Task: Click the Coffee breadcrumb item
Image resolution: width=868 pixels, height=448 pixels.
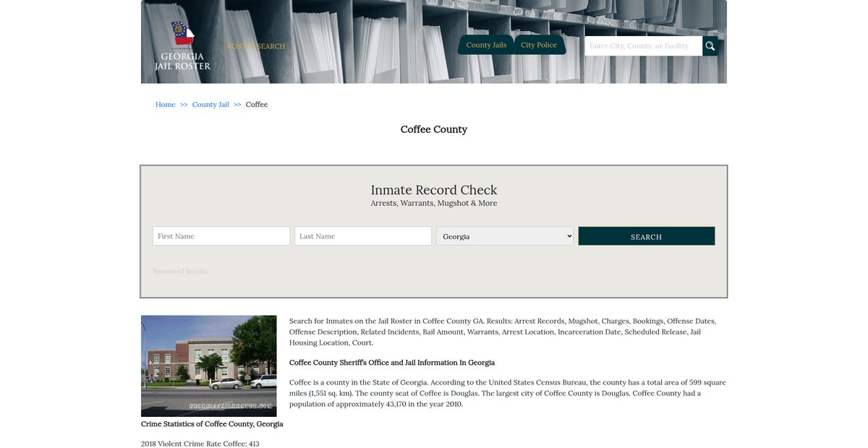Action: [x=257, y=105]
